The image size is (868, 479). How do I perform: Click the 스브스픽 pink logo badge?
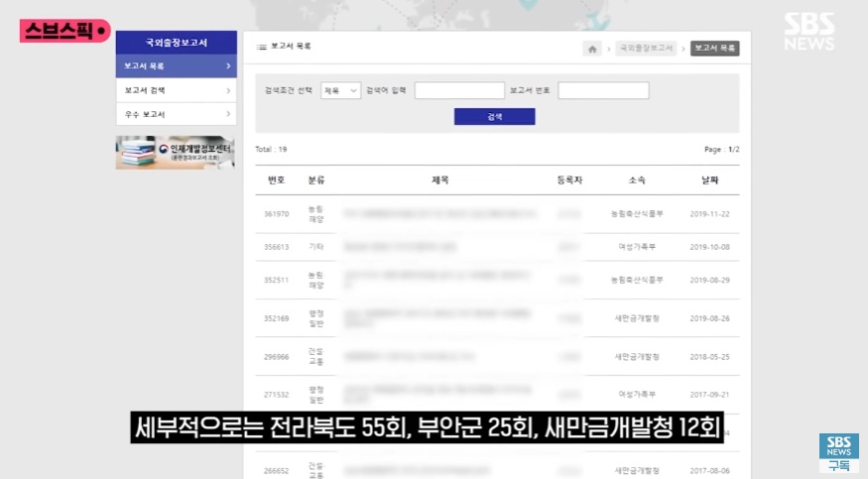click(63, 33)
